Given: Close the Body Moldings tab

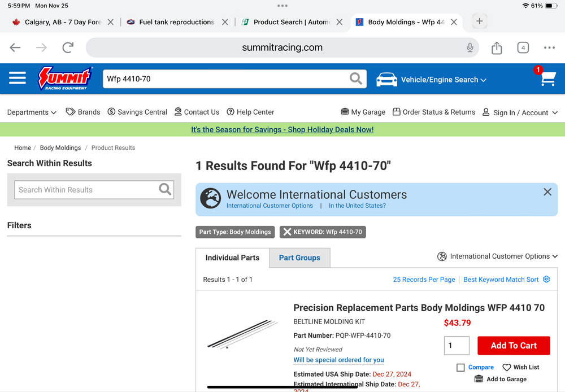Looking at the screenshot, I should (454, 22).
